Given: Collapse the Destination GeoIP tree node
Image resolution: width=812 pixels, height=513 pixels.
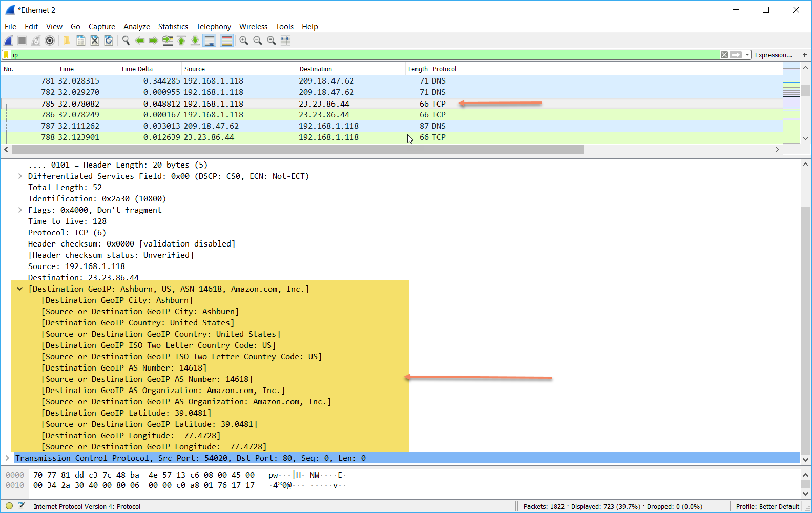Looking at the screenshot, I should pos(20,289).
